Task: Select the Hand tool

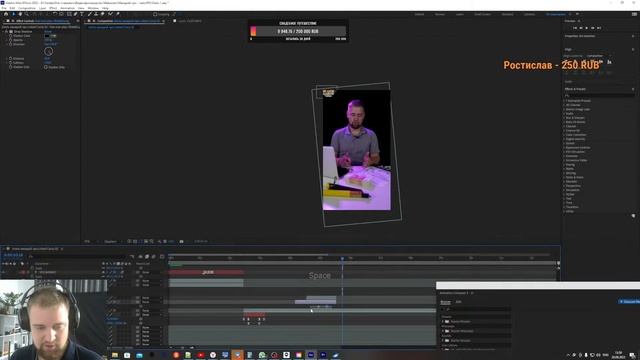Action: (20, 14)
